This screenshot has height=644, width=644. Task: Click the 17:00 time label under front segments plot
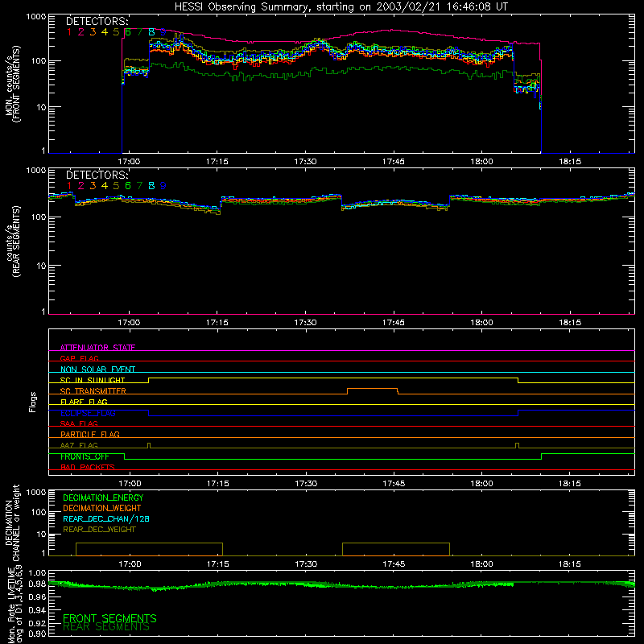[x=129, y=162]
